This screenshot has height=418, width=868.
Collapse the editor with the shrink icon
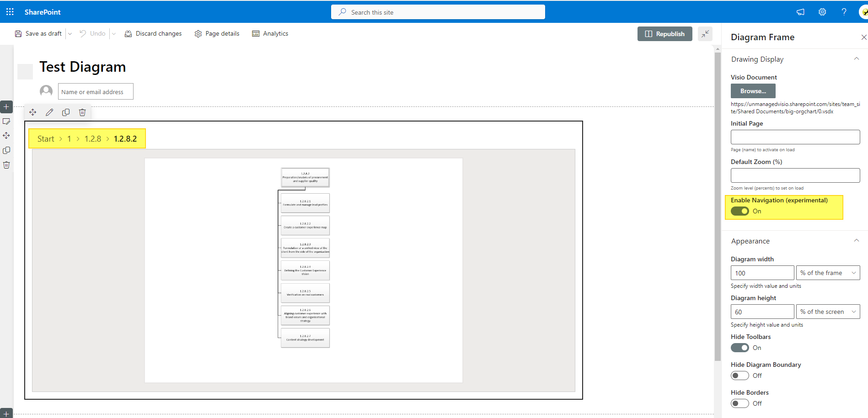coord(705,33)
